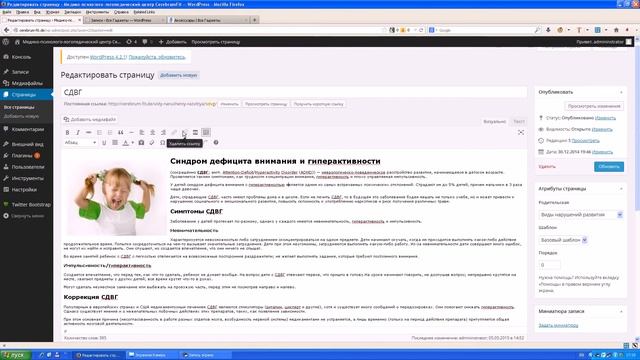Collapse the Publish meta box
This screenshot has width=640, height=360.
pyautogui.click(x=621, y=92)
